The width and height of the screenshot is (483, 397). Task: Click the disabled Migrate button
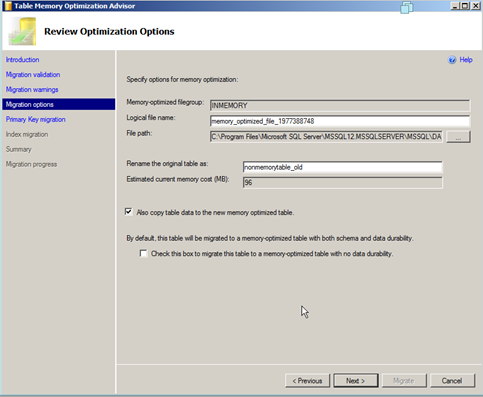[x=404, y=381]
